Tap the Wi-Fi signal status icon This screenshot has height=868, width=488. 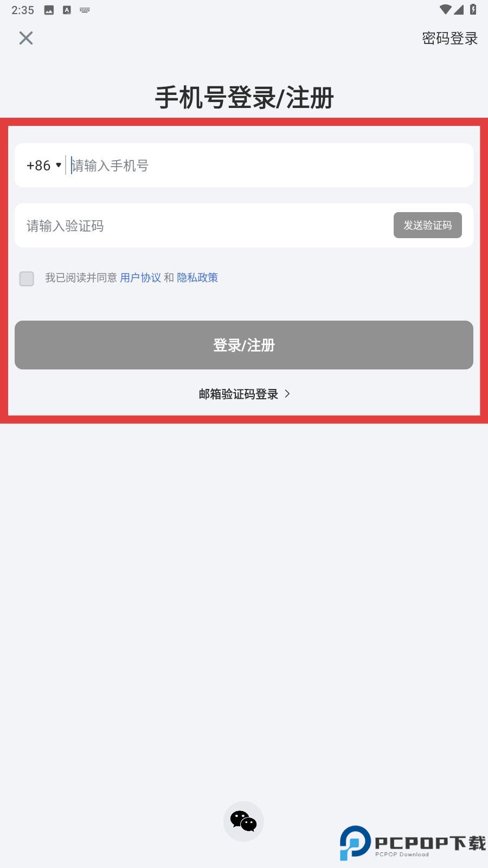click(445, 9)
